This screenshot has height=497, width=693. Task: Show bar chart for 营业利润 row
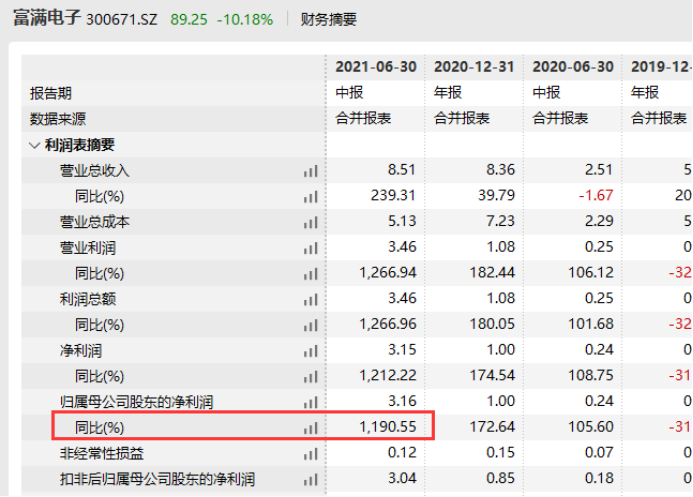pyautogui.click(x=311, y=248)
